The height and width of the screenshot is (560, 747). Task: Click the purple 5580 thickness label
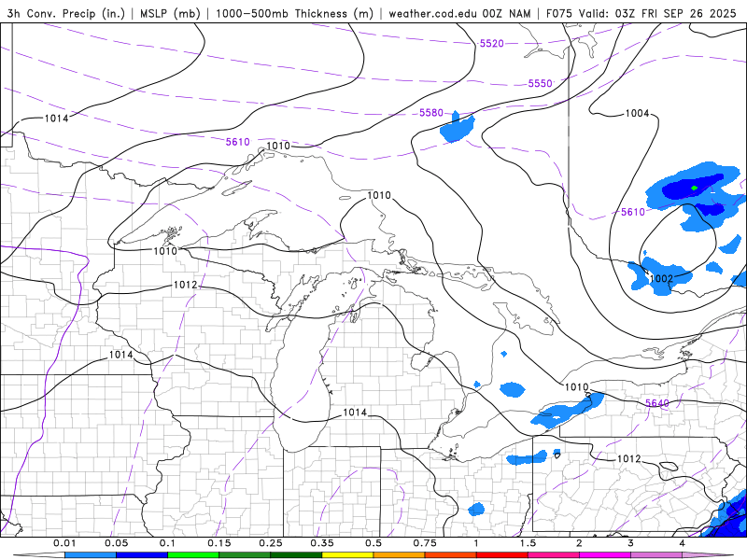[431, 112]
